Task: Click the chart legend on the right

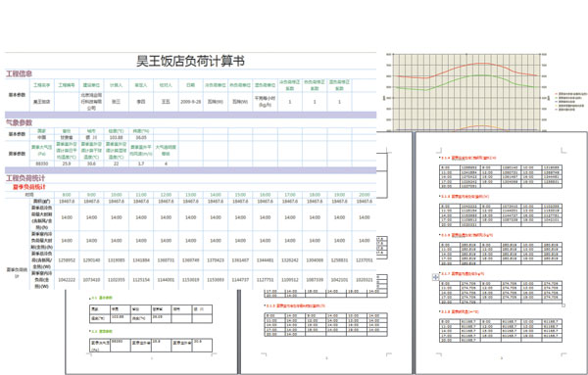Action: [x=570, y=101]
